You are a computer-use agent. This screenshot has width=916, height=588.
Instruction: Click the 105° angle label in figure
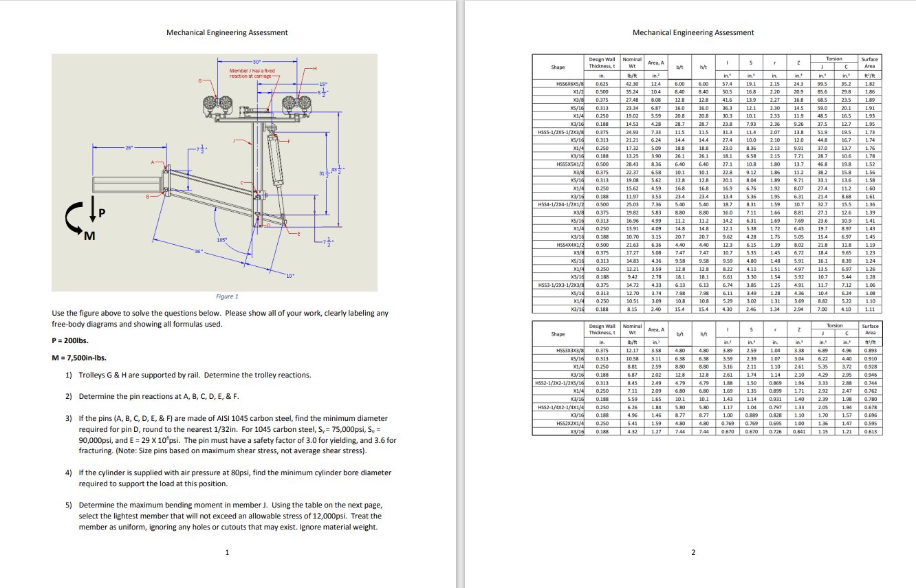221,239
